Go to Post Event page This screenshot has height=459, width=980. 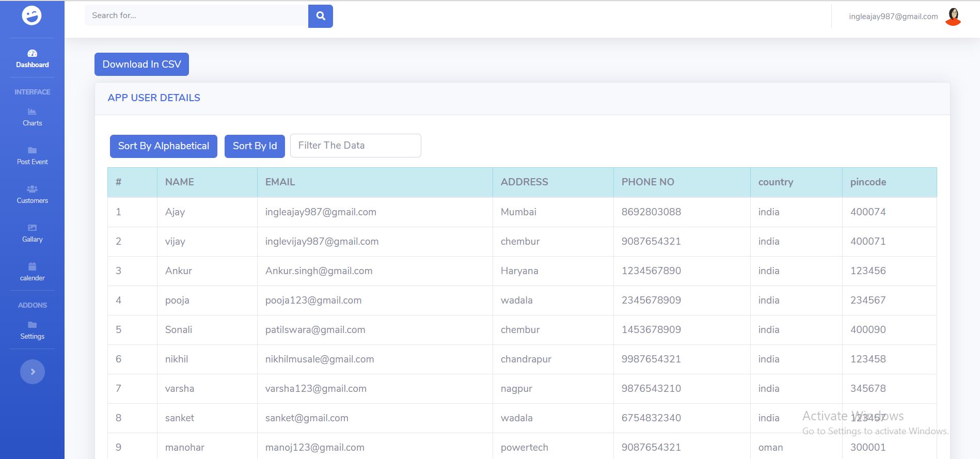[32, 156]
